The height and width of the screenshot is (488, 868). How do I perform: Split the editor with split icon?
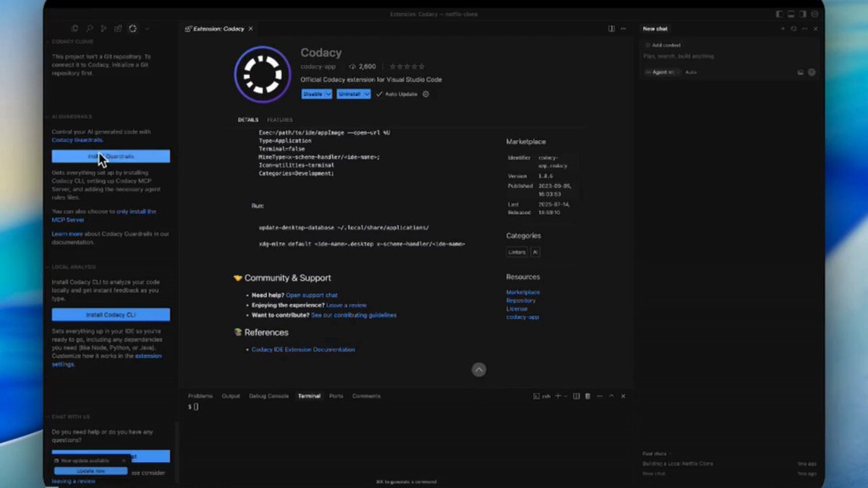point(611,29)
